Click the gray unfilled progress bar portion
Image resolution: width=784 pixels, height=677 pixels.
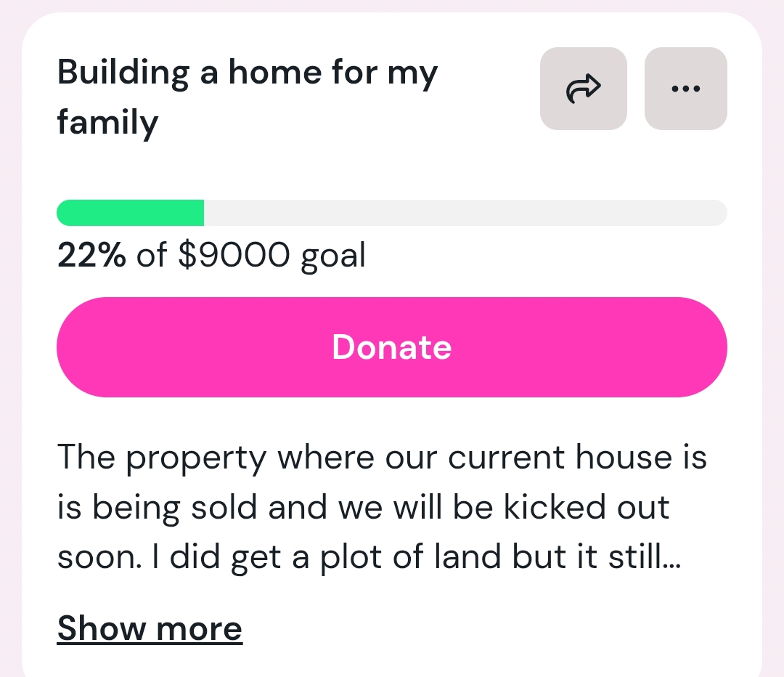point(465,213)
